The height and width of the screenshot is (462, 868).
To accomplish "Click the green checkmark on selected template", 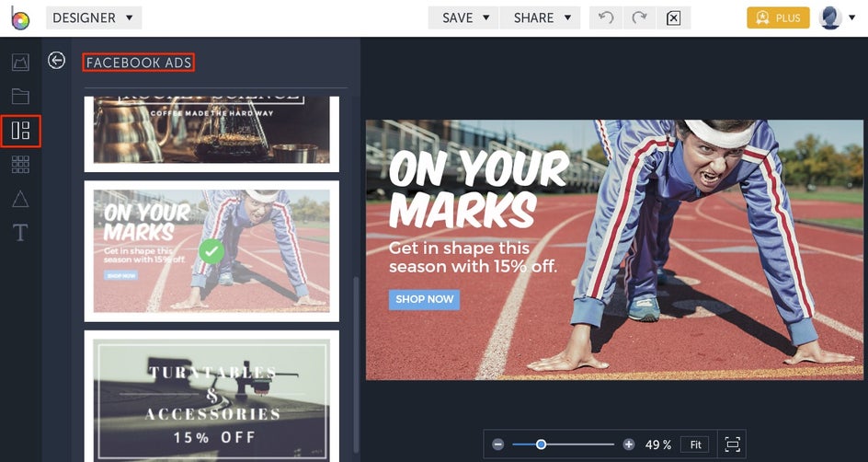I will [211, 251].
